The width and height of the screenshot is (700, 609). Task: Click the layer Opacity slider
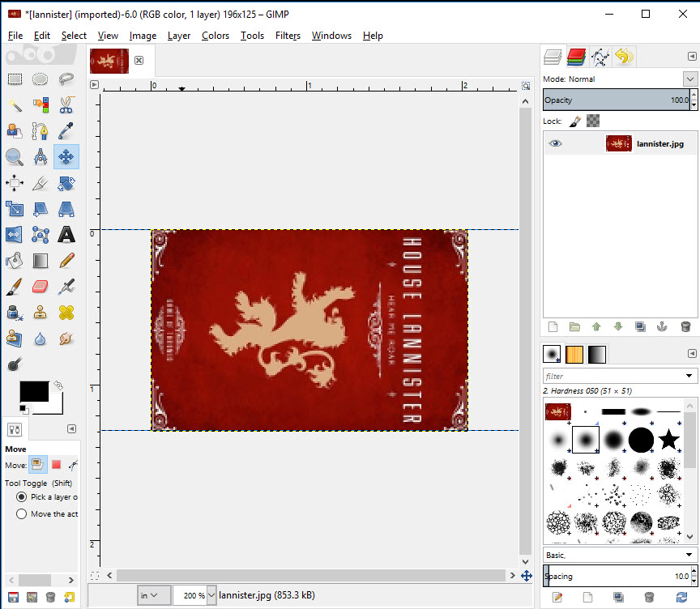616,100
